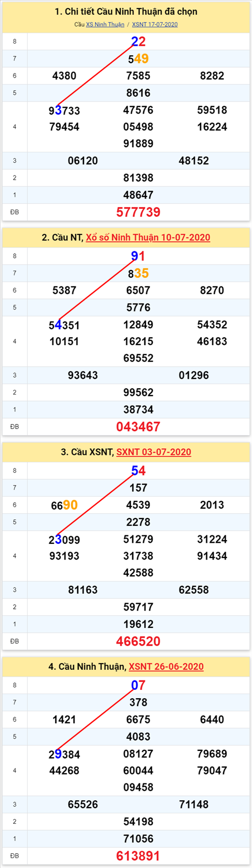Open the XS Ninh Thuận link

105,24
